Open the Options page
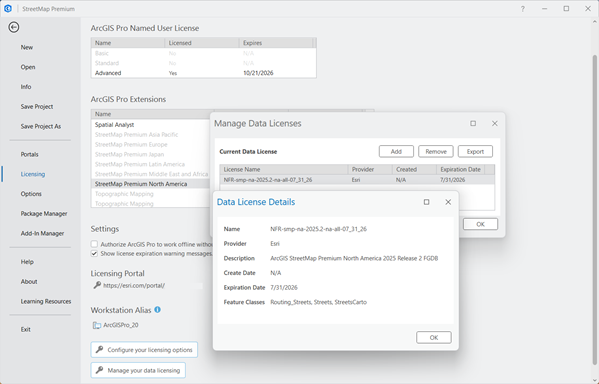Image resolution: width=599 pixels, height=384 pixels. pos(31,194)
